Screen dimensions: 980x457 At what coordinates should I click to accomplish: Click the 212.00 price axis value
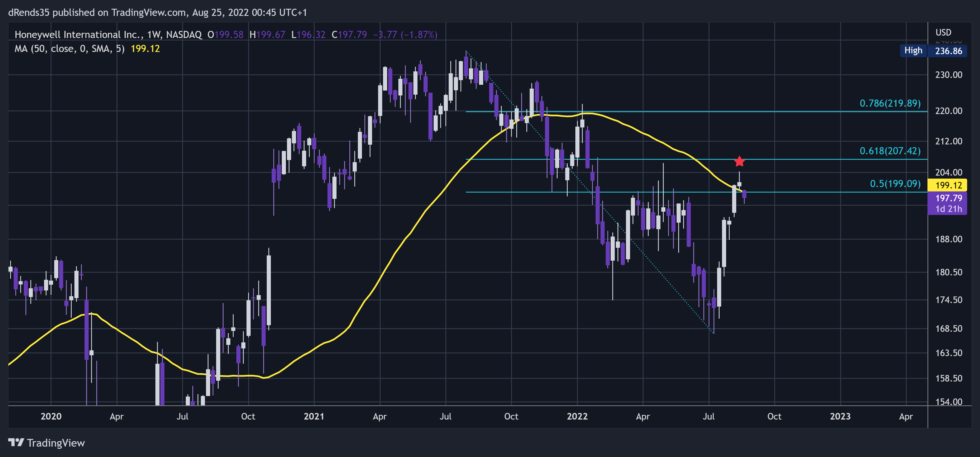(x=949, y=141)
